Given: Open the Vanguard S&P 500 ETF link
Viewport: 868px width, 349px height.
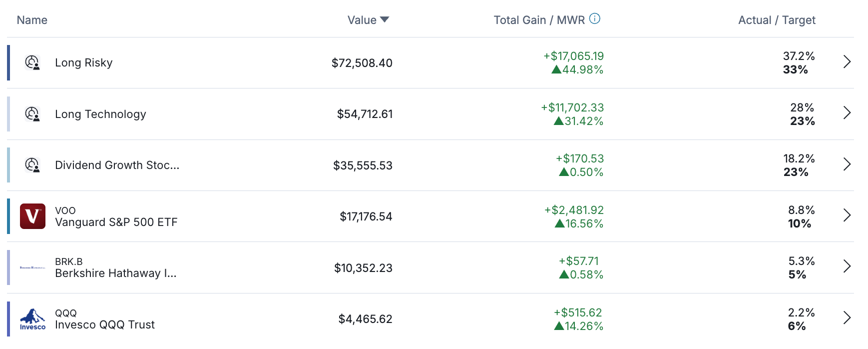Looking at the screenshot, I should 116,222.
